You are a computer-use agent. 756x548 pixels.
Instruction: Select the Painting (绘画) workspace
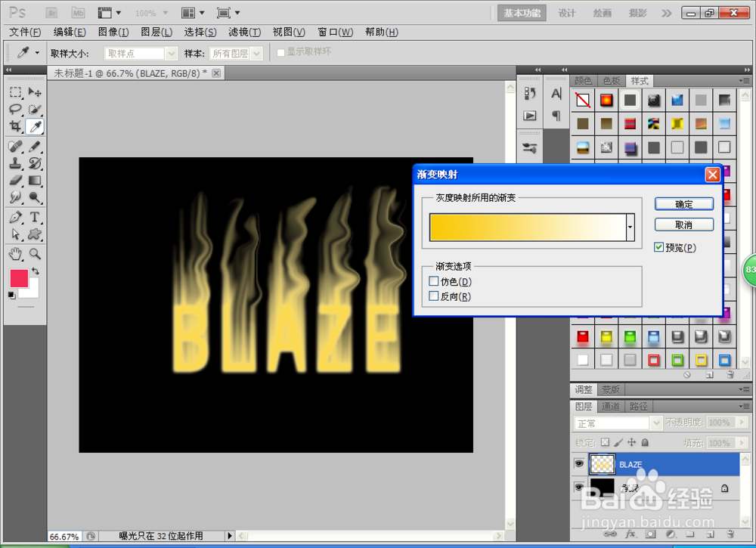pyautogui.click(x=603, y=13)
